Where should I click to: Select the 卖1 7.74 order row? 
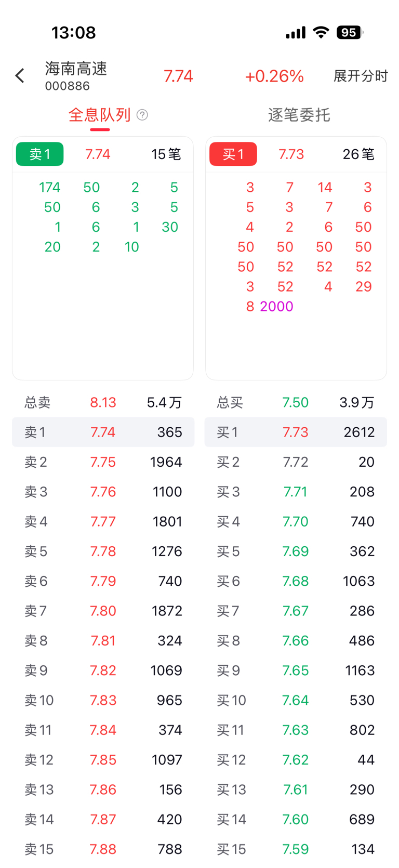(103, 432)
